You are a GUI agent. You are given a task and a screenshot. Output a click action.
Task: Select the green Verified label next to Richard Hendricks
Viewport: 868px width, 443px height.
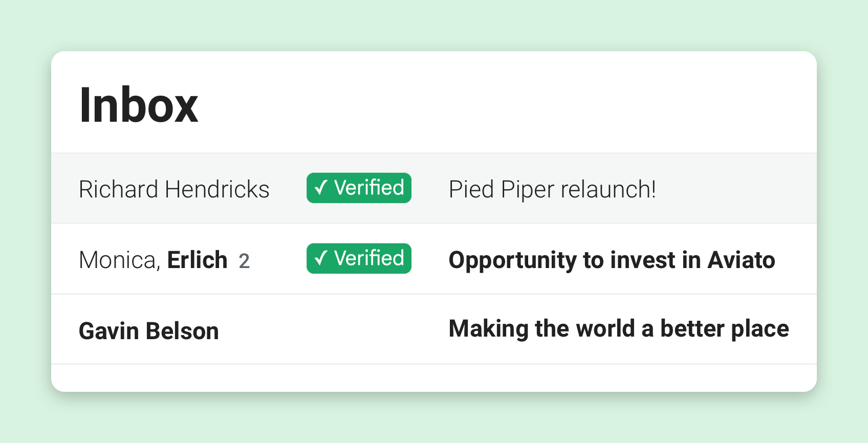(x=359, y=188)
